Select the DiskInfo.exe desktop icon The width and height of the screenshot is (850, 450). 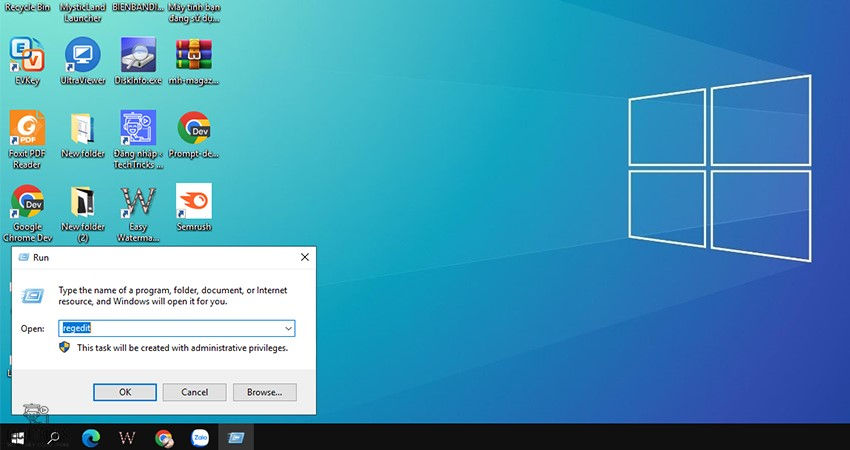(x=138, y=61)
